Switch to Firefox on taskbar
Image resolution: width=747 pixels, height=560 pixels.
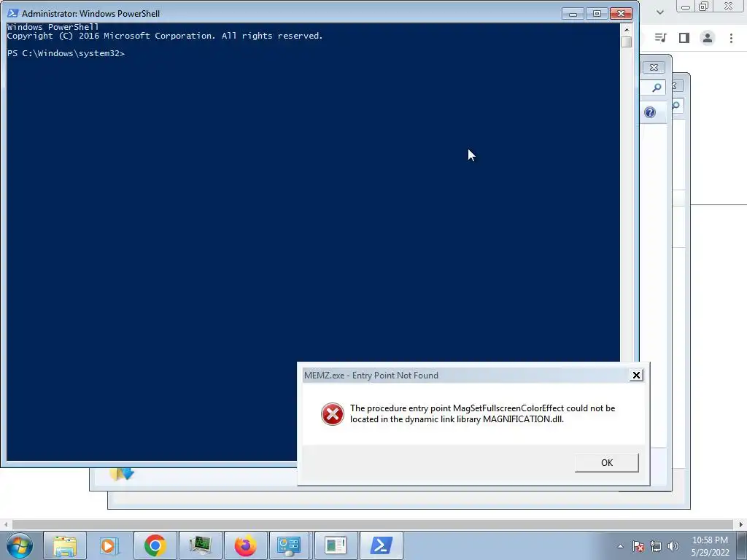(x=245, y=545)
